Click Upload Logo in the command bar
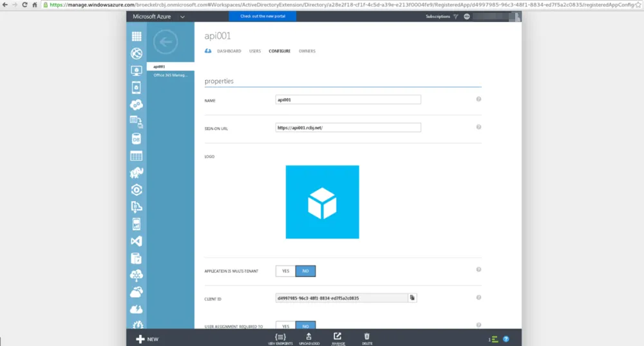 point(309,339)
